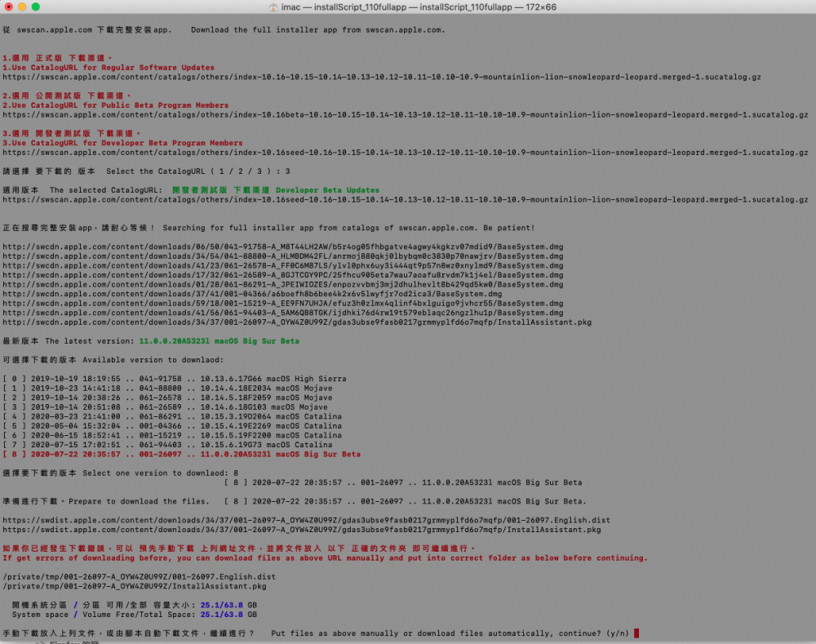The width and height of the screenshot is (816, 644).
Task: Click the red cursor after 'continue? (y/n)'
Action: pyautogui.click(x=636, y=633)
